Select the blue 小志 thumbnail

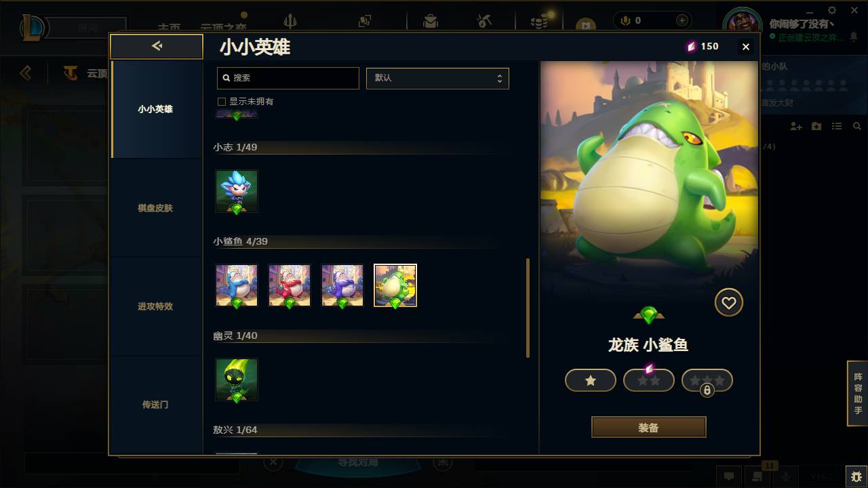coord(237,191)
